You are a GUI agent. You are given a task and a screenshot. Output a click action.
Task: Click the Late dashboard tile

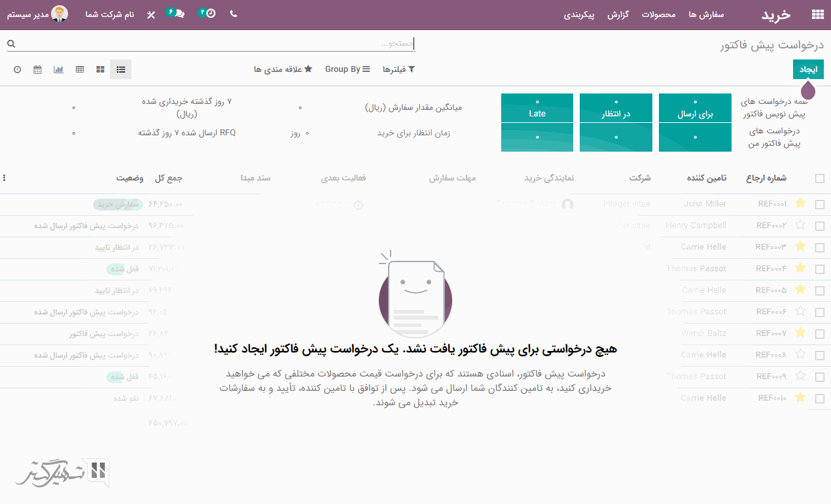click(537, 114)
